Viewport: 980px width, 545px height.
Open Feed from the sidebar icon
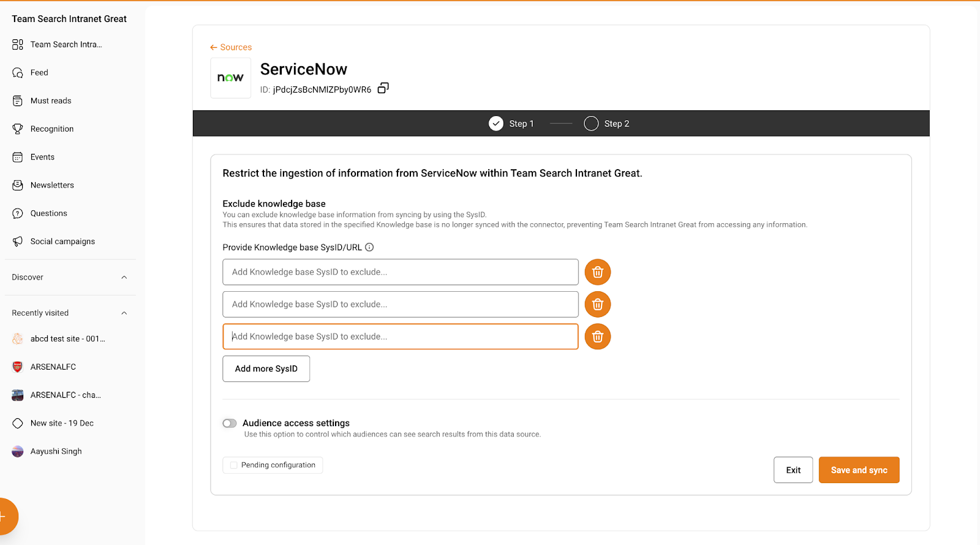click(18, 73)
